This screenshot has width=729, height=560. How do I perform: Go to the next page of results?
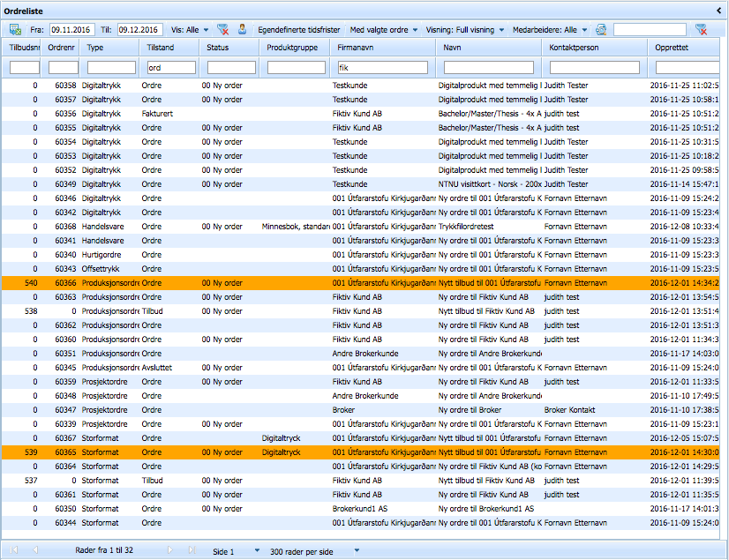170,550
